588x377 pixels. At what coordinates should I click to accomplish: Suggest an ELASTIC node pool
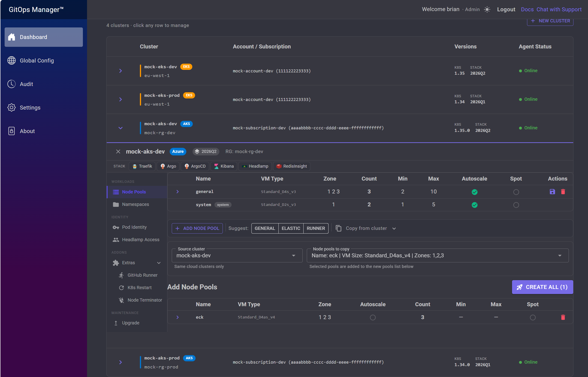pos(291,229)
